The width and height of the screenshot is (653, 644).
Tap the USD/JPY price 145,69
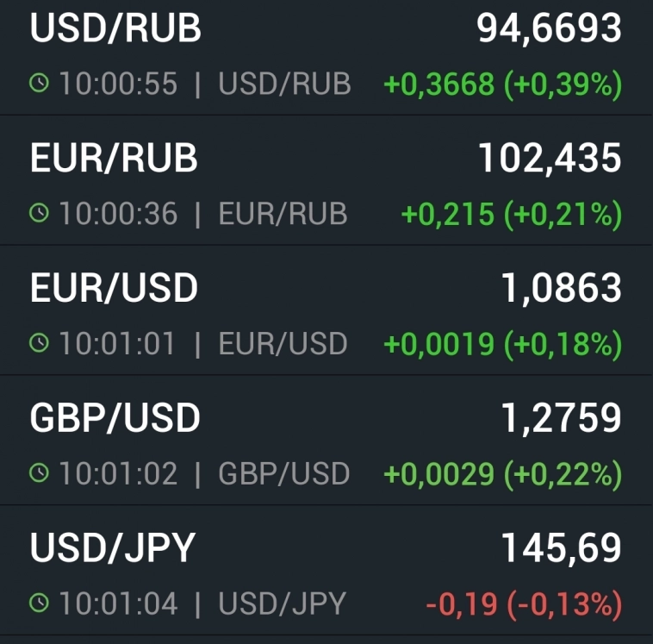coord(561,548)
